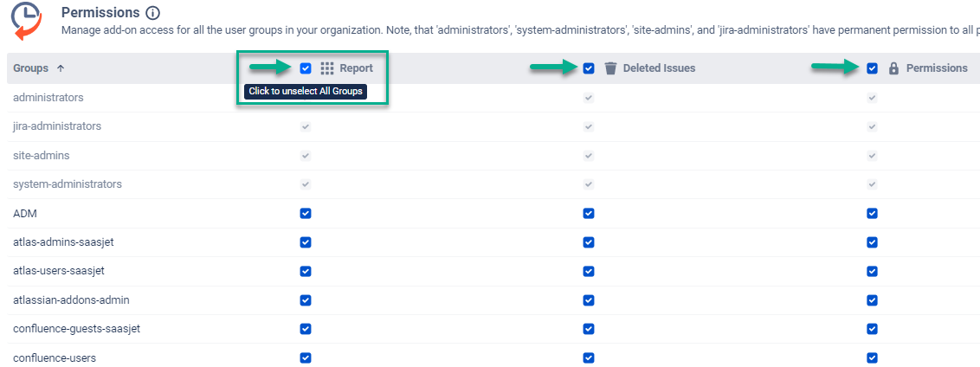The width and height of the screenshot is (980, 367).
Task: Click the Report grid icon in header
Action: pyautogui.click(x=327, y=68)
